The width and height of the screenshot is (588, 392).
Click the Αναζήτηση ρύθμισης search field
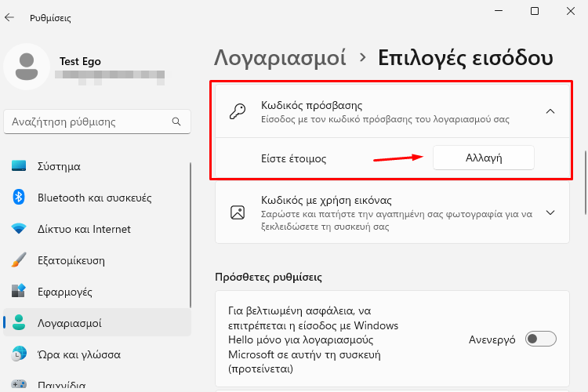97,122
